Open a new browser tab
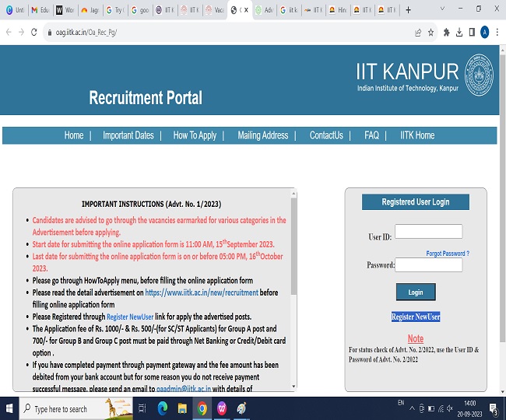Screen dimensions: 506x420 coord(408,10)
